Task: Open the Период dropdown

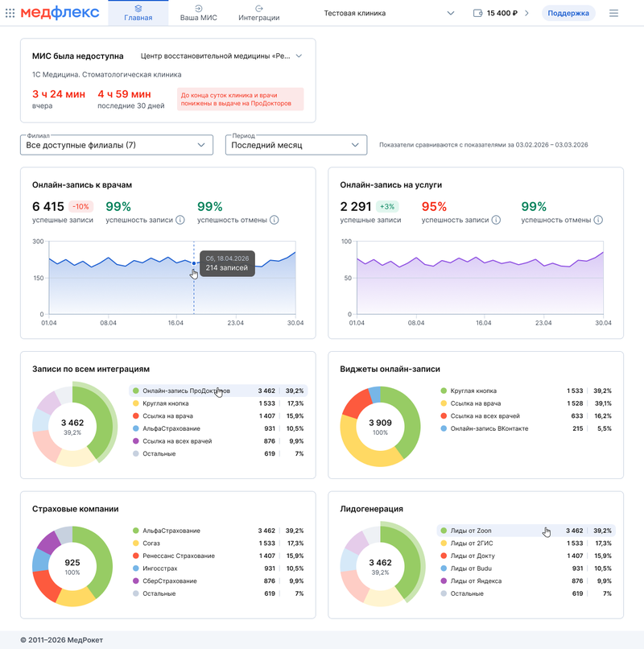Action: coord(296,145)
